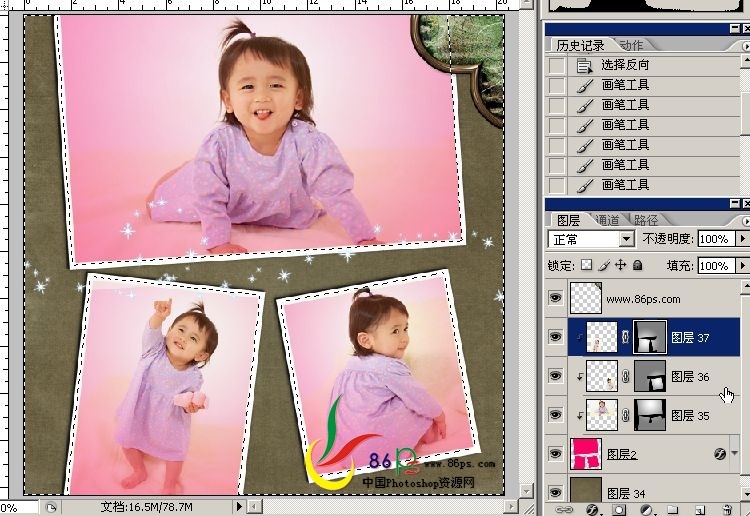This screenshot has height=516, width=750.
Task: Open the History panel flyout menu arrow
Action: coord(746,46)
